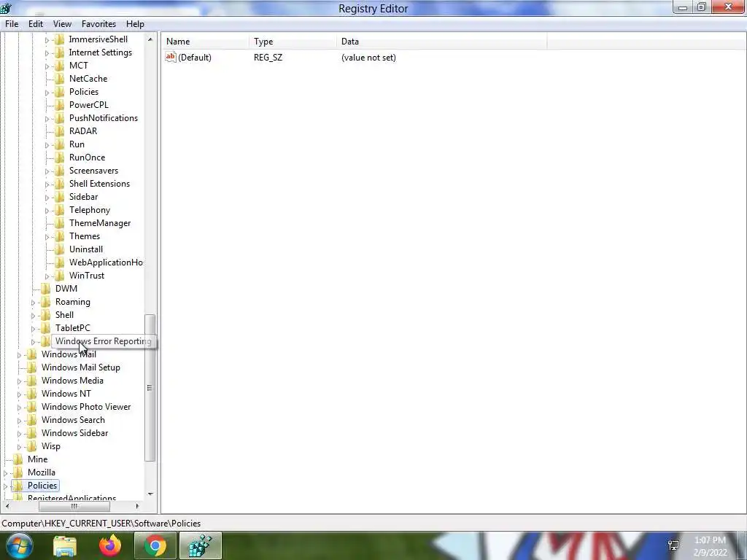Expand the WinTrust key

(x=47, y=276)
